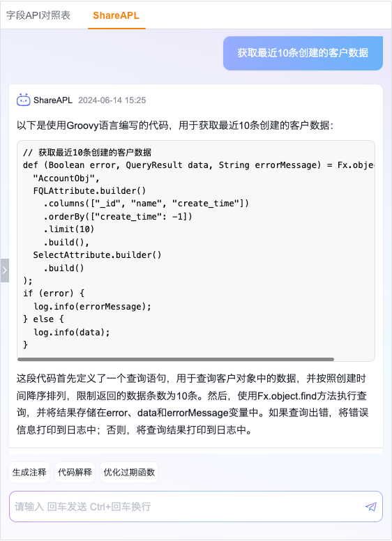The image size is (392, 541).
Task: Click the .orderBy create_time code line
Action: pyautogui.click(x=118, y=216)
